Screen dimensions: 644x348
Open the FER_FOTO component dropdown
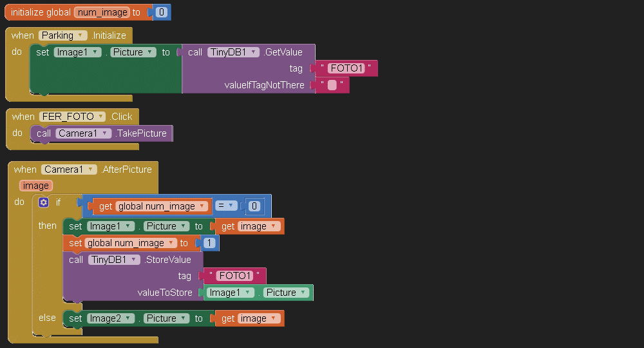pyautogui.click(x=99, y=117)
